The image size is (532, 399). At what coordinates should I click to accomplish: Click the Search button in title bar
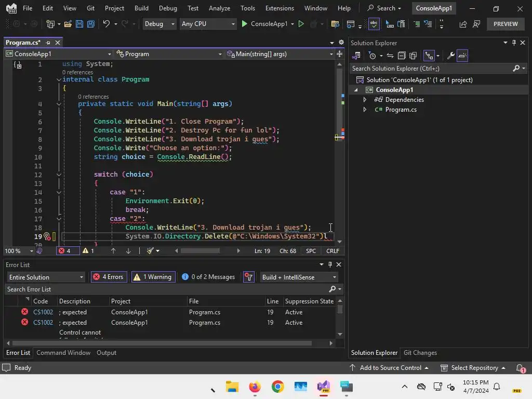384,8
